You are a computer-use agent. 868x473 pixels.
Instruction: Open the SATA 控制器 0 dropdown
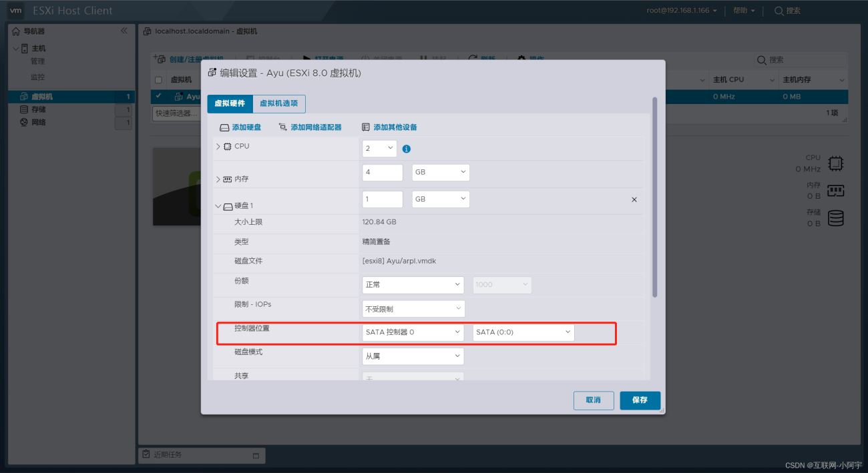tap(413, 332)
